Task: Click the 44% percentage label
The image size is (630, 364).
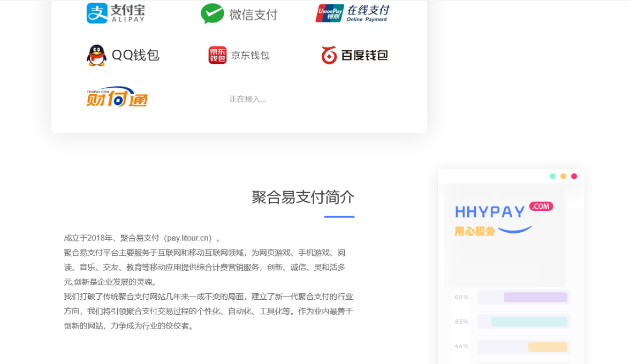Action: [461, 346]
